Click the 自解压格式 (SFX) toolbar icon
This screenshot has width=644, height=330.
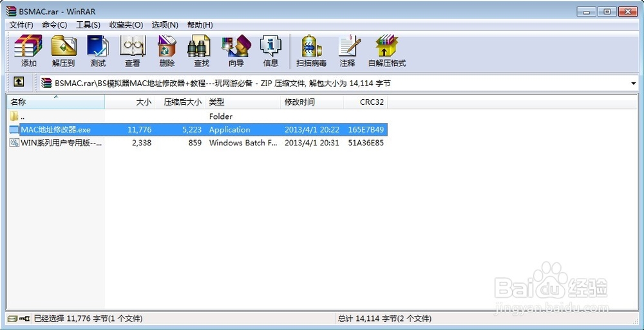[387, 46]
